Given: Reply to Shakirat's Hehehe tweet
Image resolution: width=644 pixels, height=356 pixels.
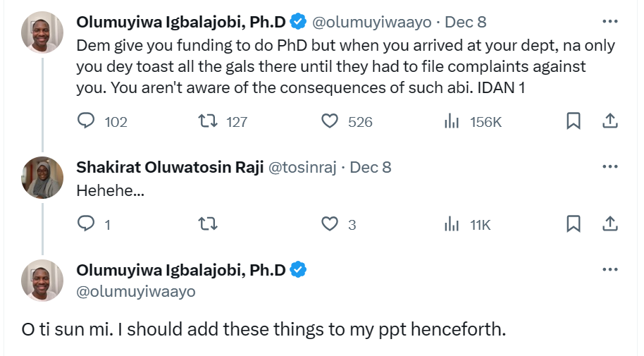Looking at the screenshot, I should point(86,224).
